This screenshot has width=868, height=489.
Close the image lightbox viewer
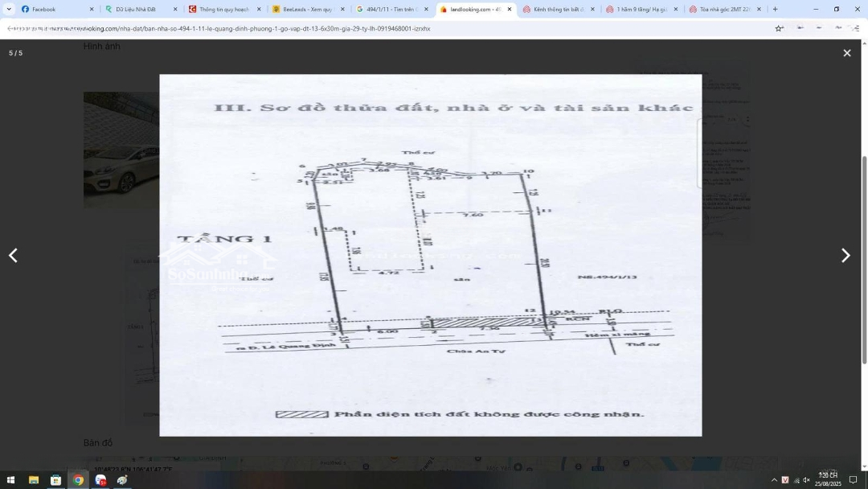tap(846, 53)
